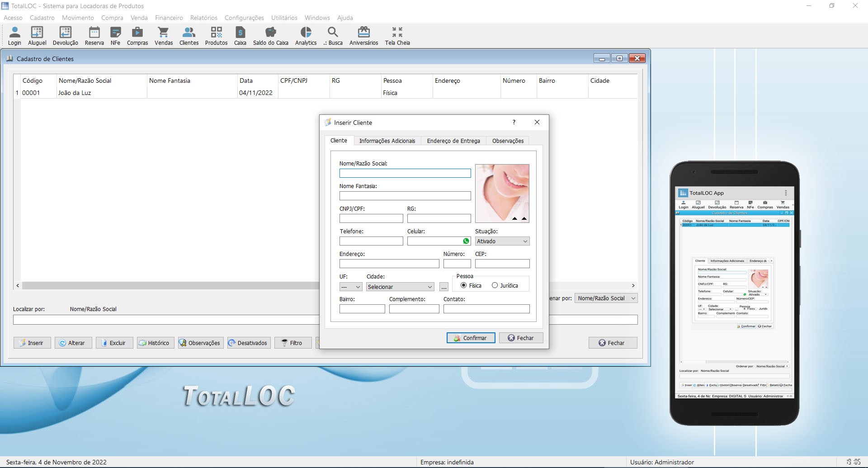Open the Clientes toolbar icon
The width and height of the screenshot is (868, 468).
point(189,36)
